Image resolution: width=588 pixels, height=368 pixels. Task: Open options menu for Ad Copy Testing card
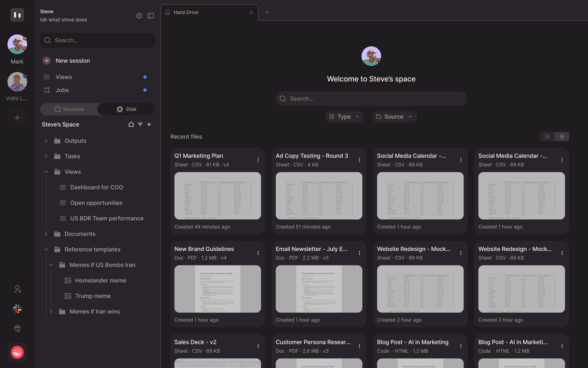[x=360, y=160]
